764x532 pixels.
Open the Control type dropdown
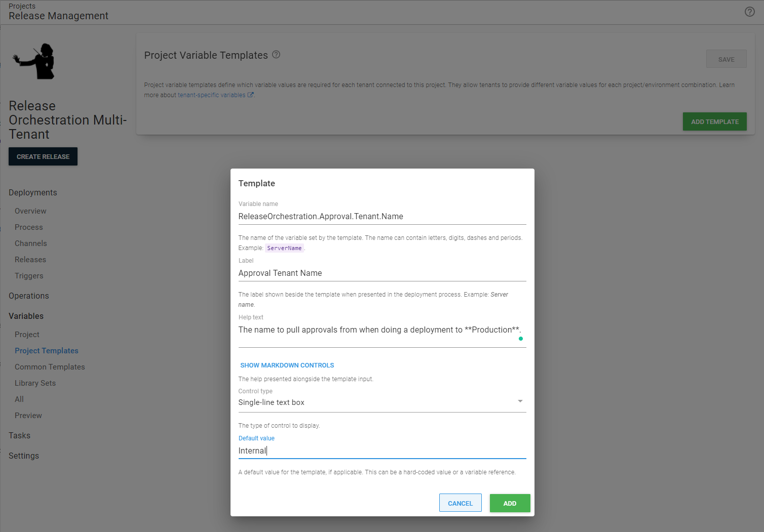[520, 401]
